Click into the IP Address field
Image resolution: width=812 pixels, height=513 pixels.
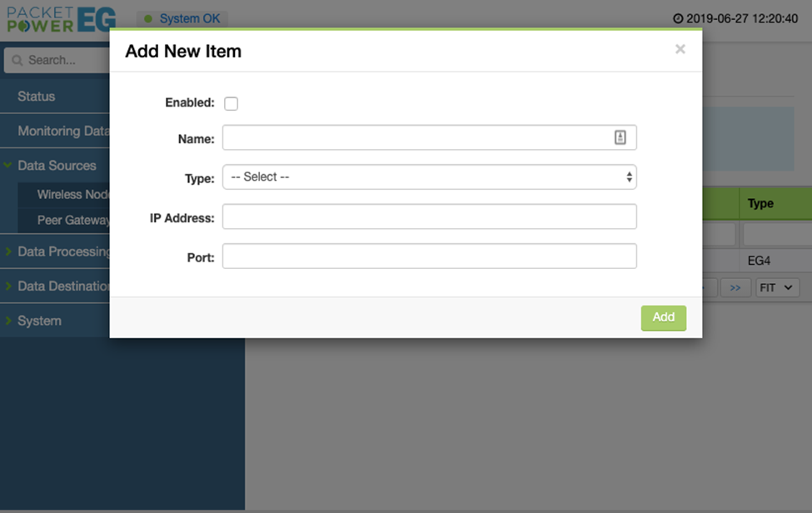(x=429, y=217)
